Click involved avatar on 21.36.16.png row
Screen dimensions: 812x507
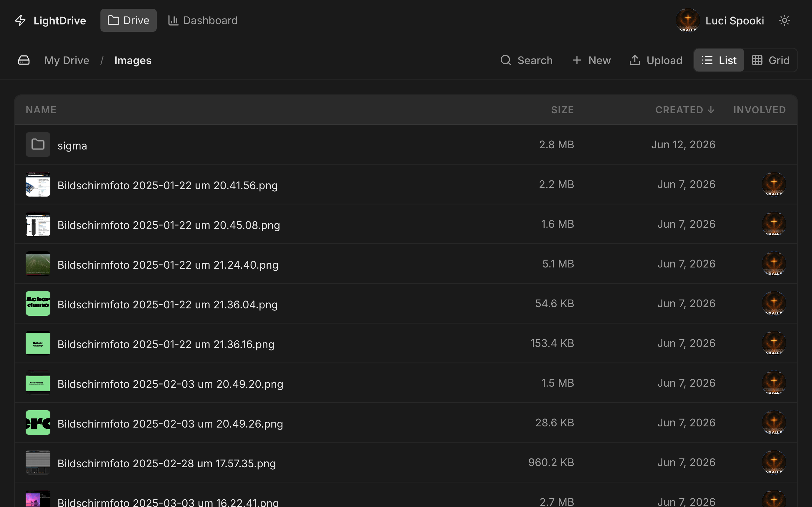tap(774, 343)
